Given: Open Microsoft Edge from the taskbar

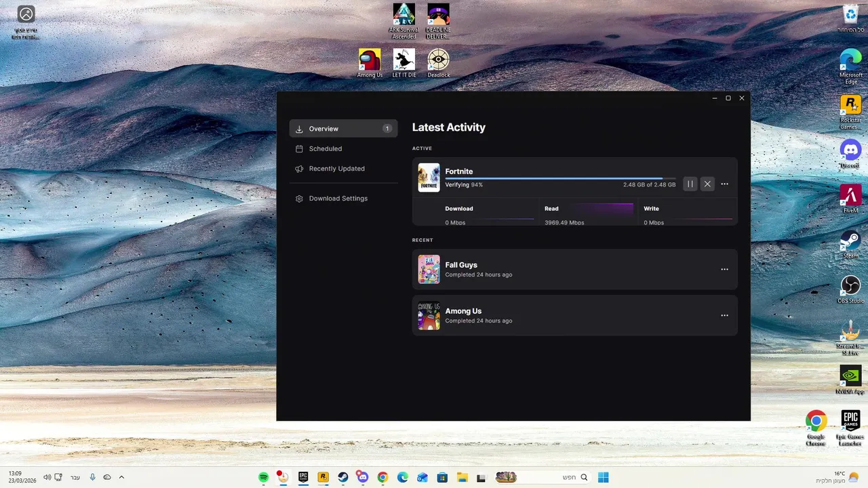Looking at the screenshot, I should coord(403,477).
